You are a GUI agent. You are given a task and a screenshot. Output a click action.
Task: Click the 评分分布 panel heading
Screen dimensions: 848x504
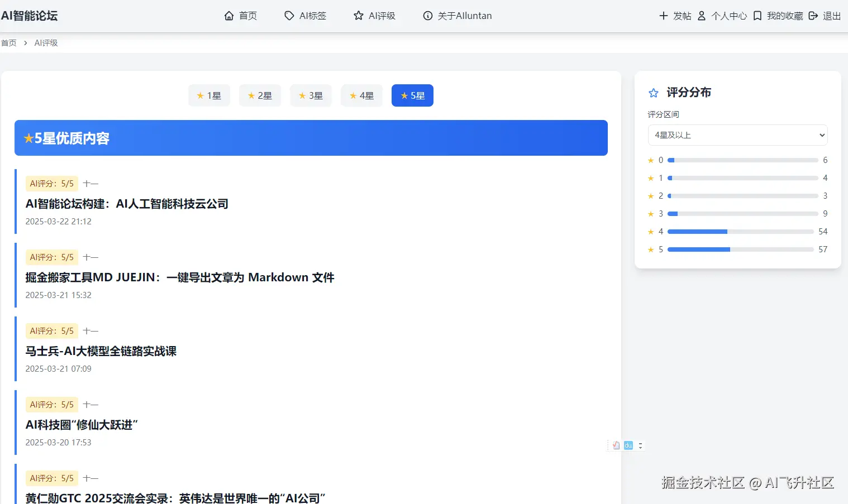(689, 93)
